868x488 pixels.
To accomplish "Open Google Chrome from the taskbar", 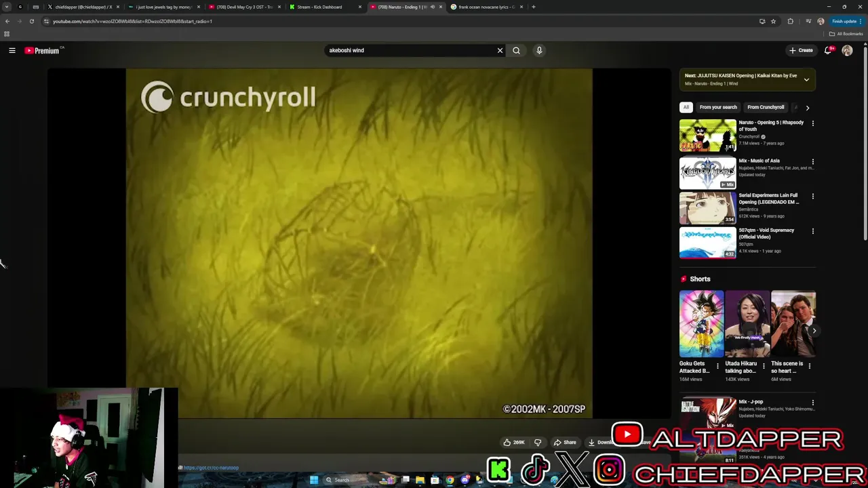I will pos(450,480).
